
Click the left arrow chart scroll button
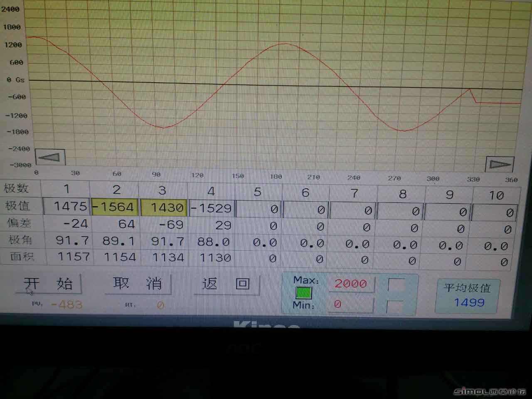[x=50, y=157]
